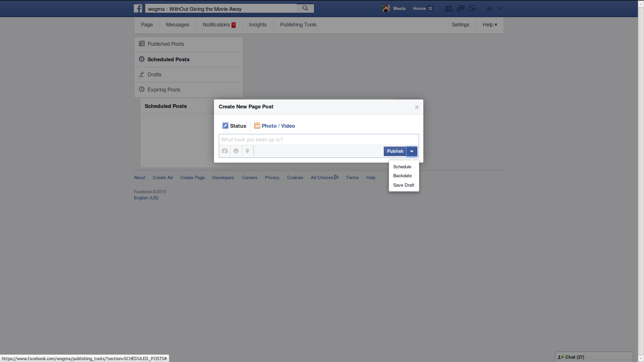The width and height of the screenshot is (644, 362).
Task: Toggle the Publish options dropdown arrow
Action: coord(412,151)
